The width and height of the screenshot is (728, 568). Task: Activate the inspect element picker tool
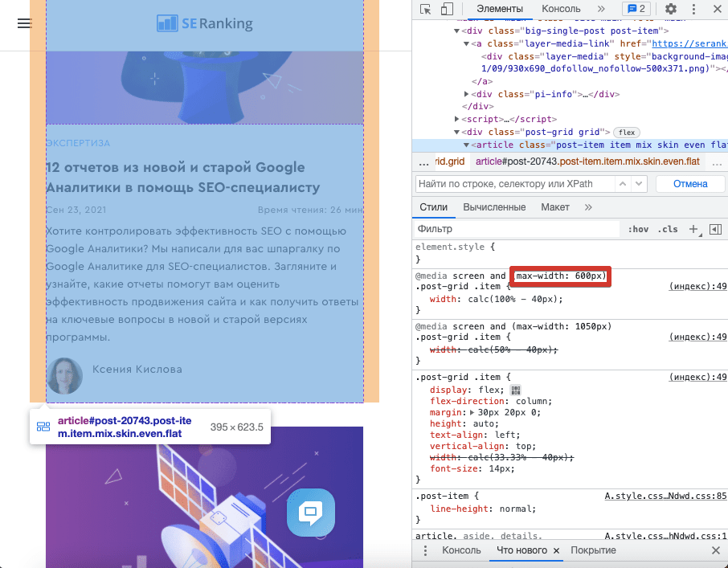point(426,9)
